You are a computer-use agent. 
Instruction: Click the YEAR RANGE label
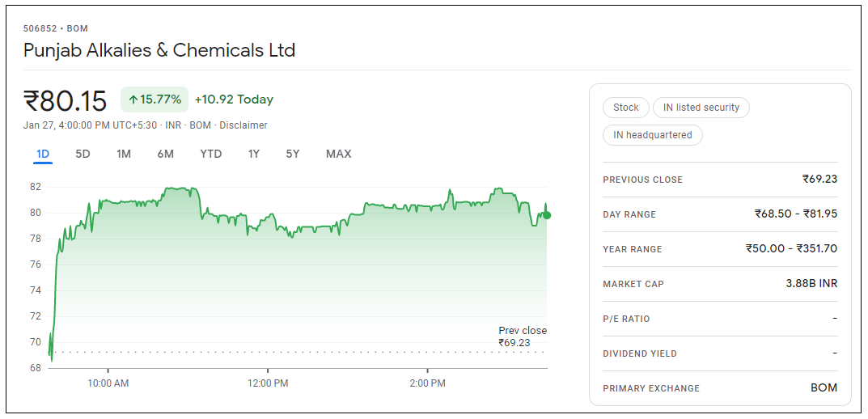tap(632, 250)
